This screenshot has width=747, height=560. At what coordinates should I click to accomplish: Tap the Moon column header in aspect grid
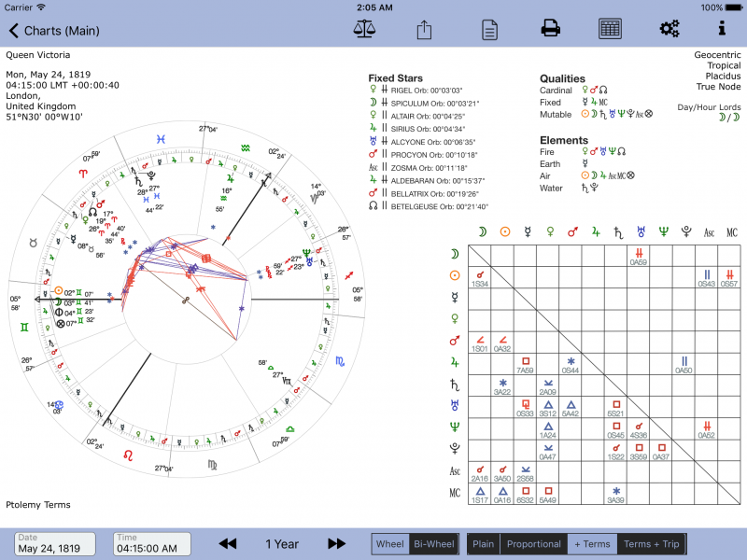pyautogui.click(x=480, y=232)
